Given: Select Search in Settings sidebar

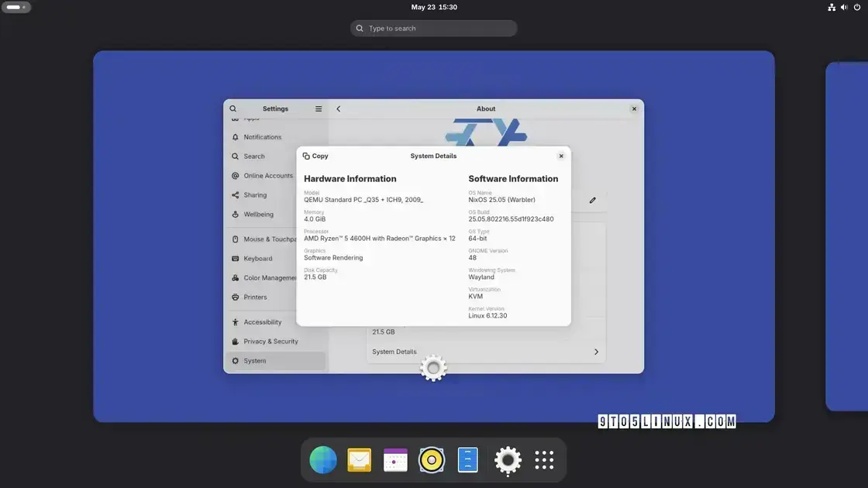Looking at the screenshot, I should (276, 156).
